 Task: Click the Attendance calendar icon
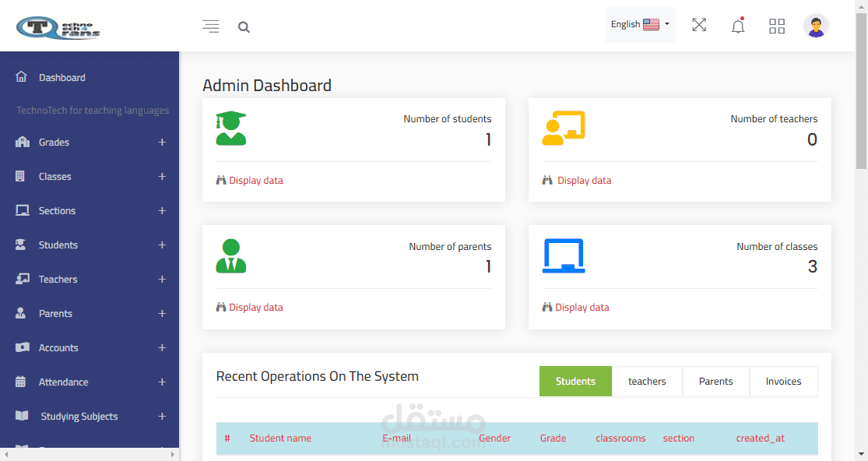click(x=20, y=382)
